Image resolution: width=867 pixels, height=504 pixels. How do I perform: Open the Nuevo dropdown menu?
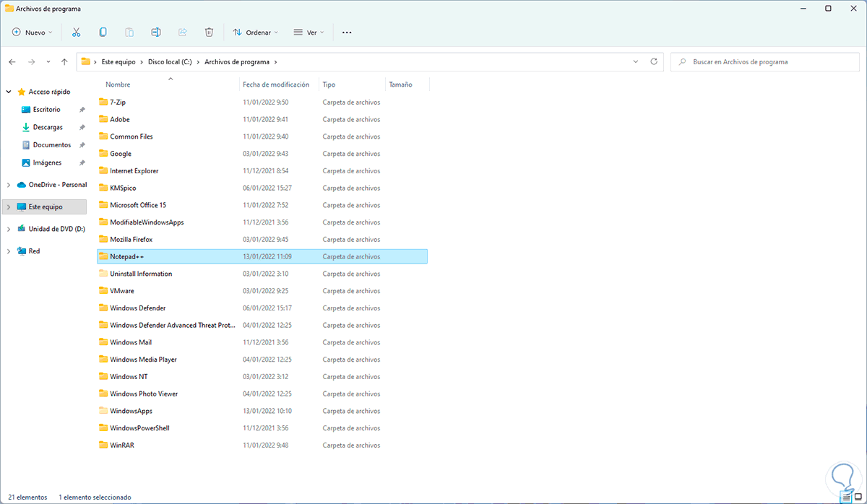[33, 32]
